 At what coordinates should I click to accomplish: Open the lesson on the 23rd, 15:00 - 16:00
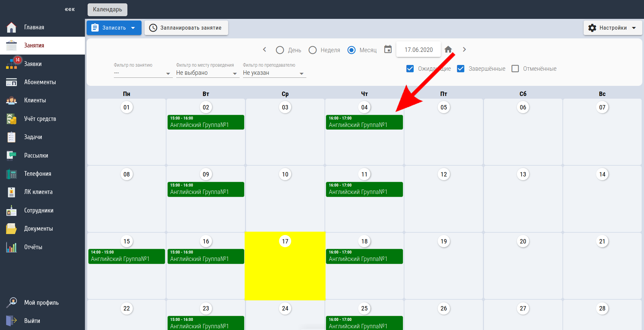(206, 323)
